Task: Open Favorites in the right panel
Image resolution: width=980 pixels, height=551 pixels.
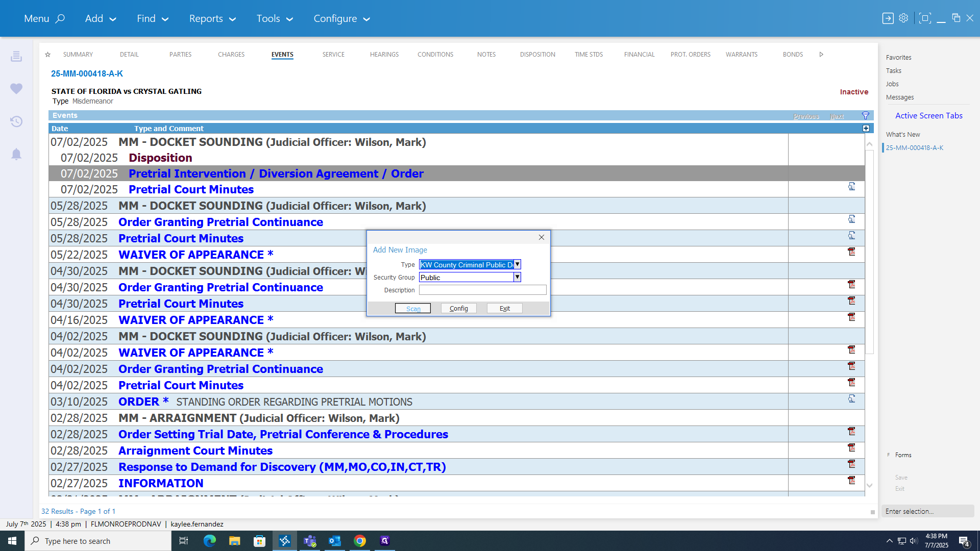Action: (x=898, y=58)
